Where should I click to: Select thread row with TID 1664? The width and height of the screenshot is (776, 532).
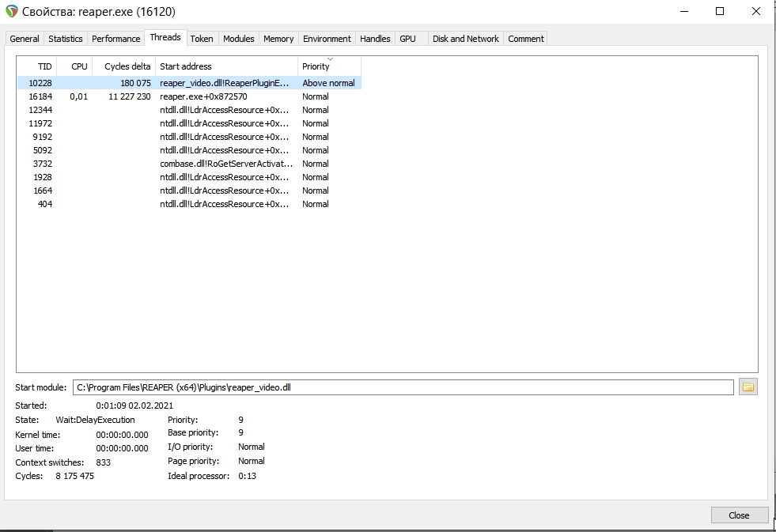[189, 191]
